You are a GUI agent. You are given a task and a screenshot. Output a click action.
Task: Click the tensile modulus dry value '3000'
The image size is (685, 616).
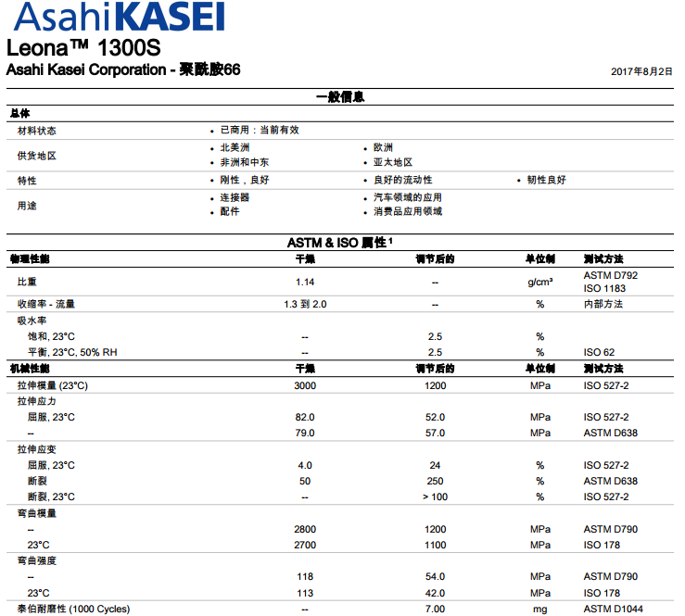point(305,385)
